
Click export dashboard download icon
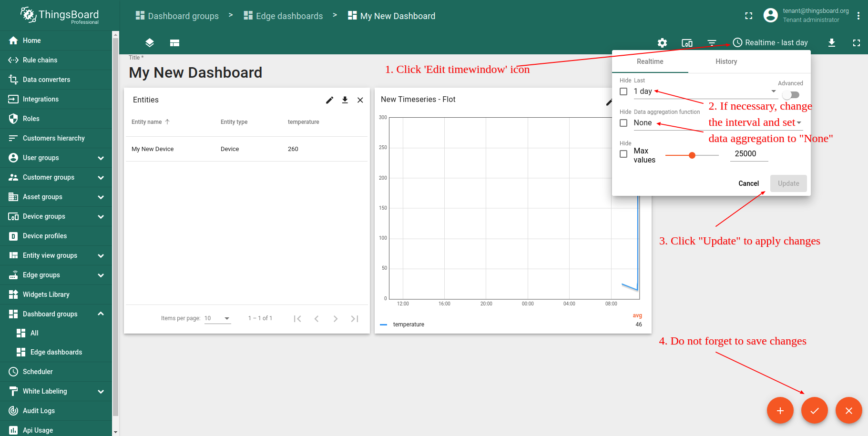832,43
